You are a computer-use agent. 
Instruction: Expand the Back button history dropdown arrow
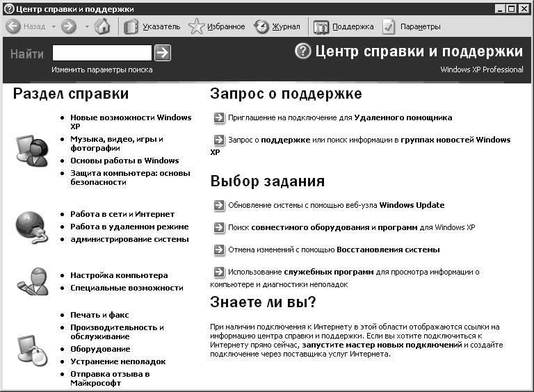click(54, 27)
